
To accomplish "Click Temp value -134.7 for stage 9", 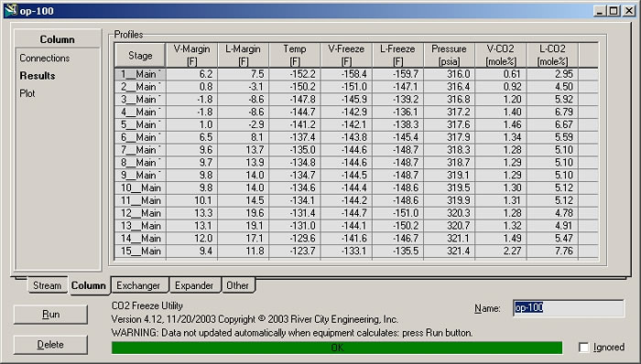I will coord(295,176).
